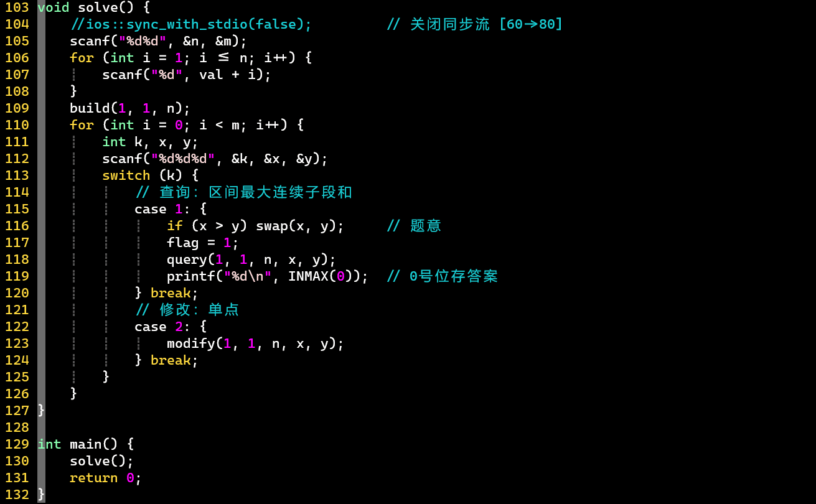The image size is (816, 504).
Task: Click the 'for (int i = 1; i ≤ n; i++)' loop
Action: (x=182, y=58)
